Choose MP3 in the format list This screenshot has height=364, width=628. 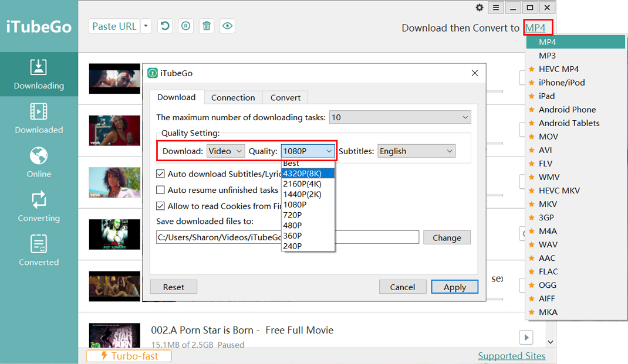coord(576,56)
